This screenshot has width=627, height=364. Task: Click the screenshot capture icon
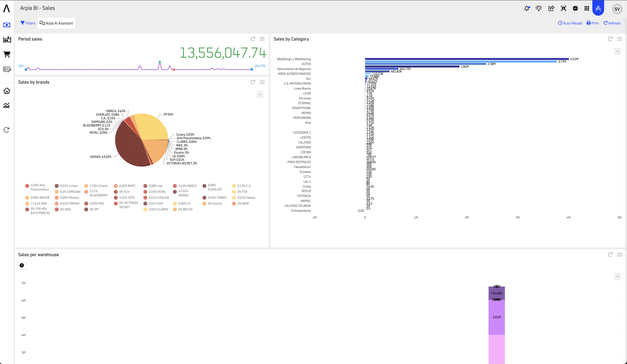coord(564,8)
